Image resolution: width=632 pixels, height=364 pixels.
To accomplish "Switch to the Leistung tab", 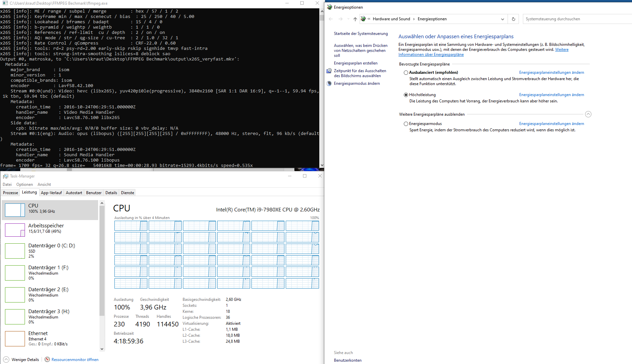I will [x=29, y=192].
